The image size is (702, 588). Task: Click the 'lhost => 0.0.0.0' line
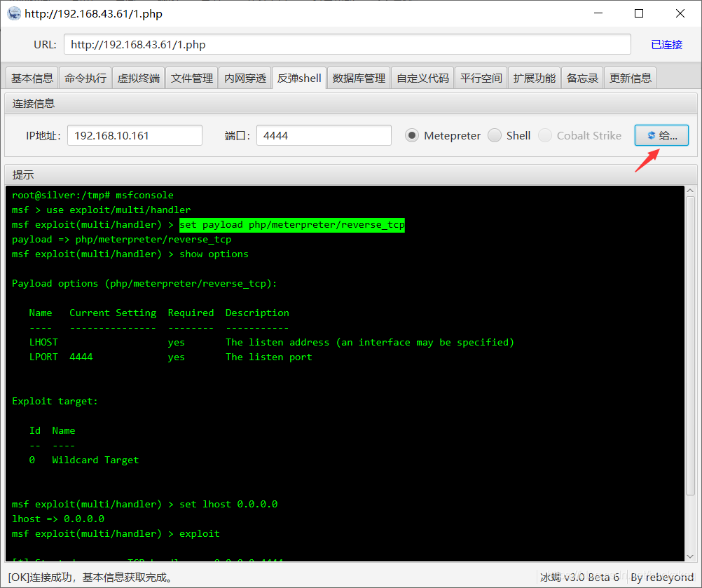58,519
